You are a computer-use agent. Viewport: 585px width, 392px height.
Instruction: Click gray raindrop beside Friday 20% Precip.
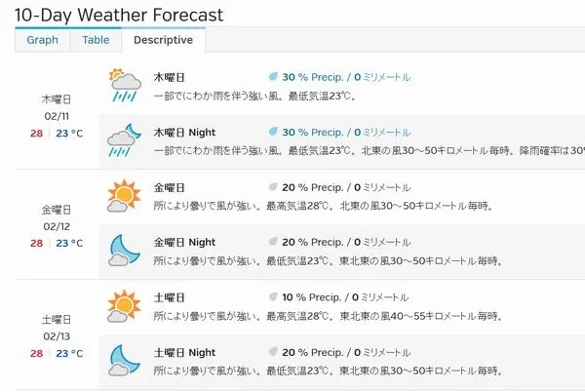click(x=273, y=186)
